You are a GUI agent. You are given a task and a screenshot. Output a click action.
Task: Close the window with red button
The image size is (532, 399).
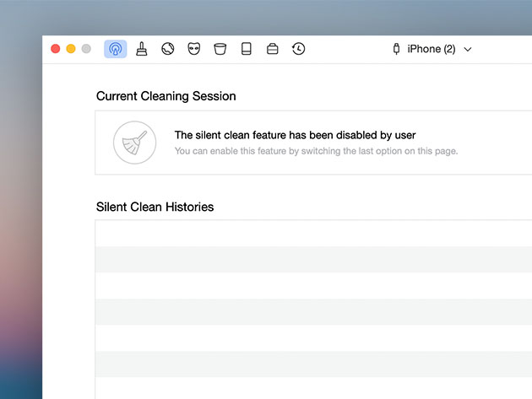pyautogui.click(x=55, y=49)
